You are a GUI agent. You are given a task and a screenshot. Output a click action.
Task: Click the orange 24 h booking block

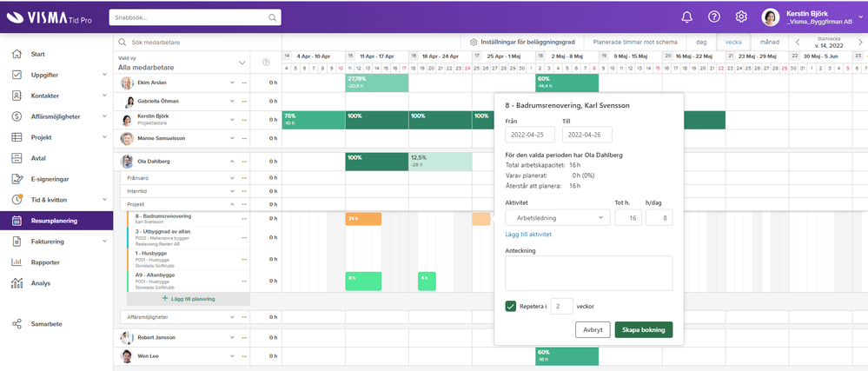click(x=362, y=219)
